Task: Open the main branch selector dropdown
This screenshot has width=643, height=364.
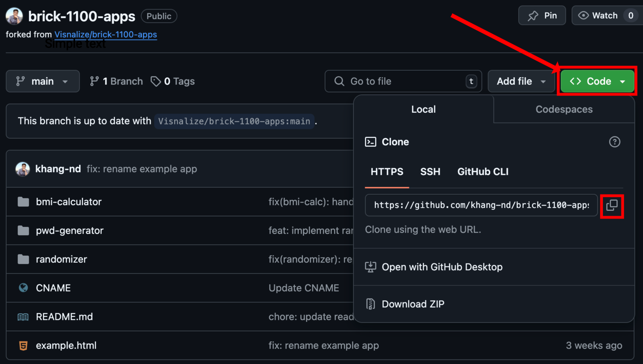Action: (x=42, y=81)
